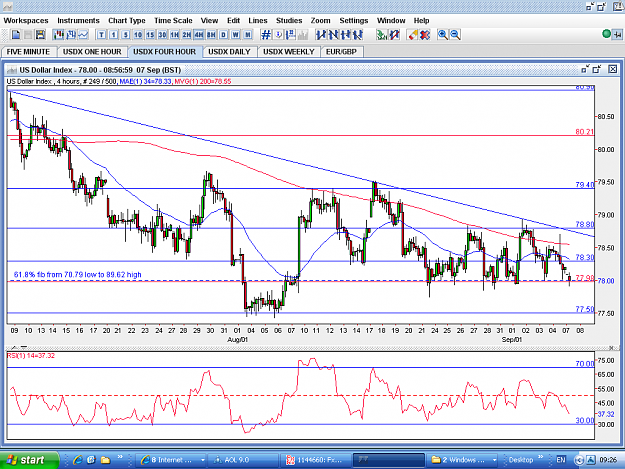This screenshot has width=625, height=469.
Task: Switch to the FIVE MINUTE tab
Action: (28, 52)
